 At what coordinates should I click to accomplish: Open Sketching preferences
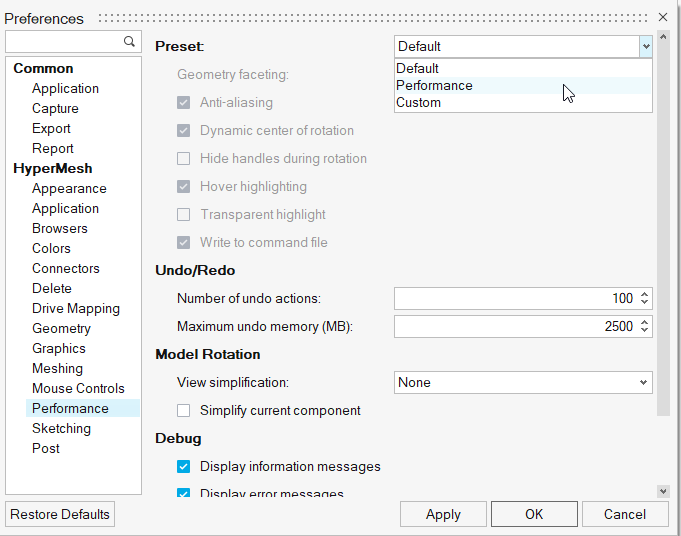[x=61, y=428]
